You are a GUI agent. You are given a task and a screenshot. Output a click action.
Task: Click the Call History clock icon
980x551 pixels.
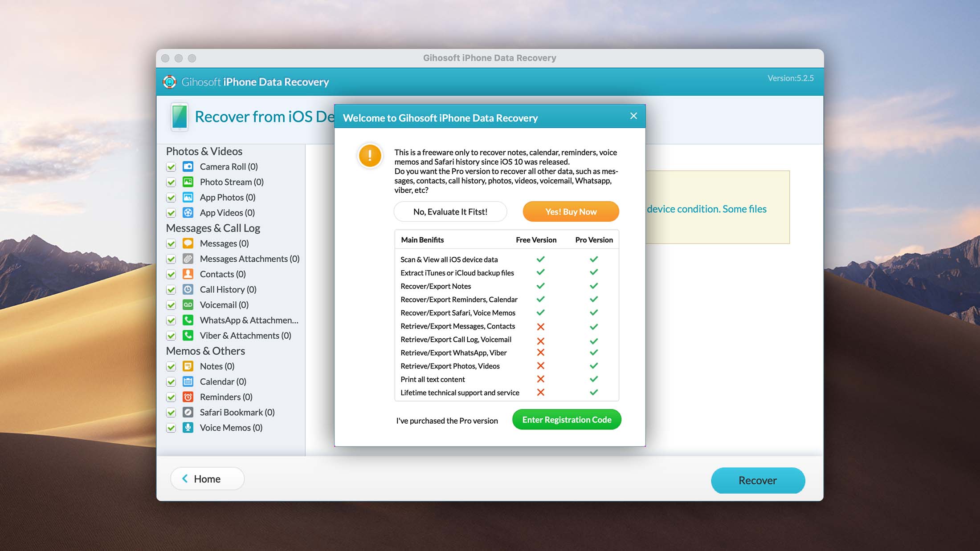coord(188,289)
